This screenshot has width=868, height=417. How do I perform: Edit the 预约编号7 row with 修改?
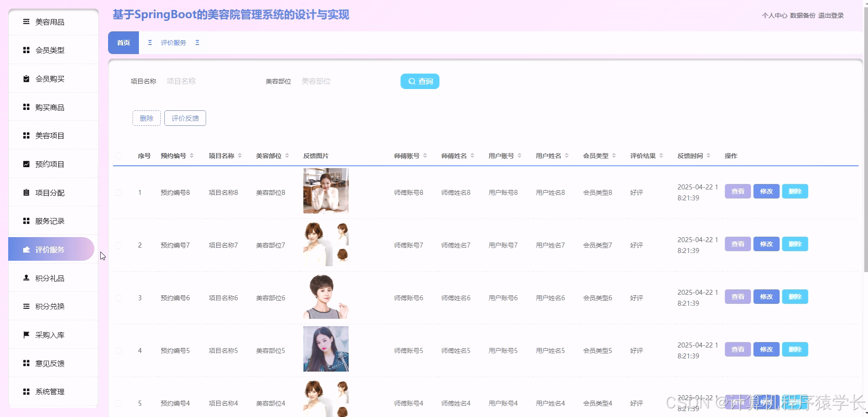pyautogui.click(x=766, y=244)
